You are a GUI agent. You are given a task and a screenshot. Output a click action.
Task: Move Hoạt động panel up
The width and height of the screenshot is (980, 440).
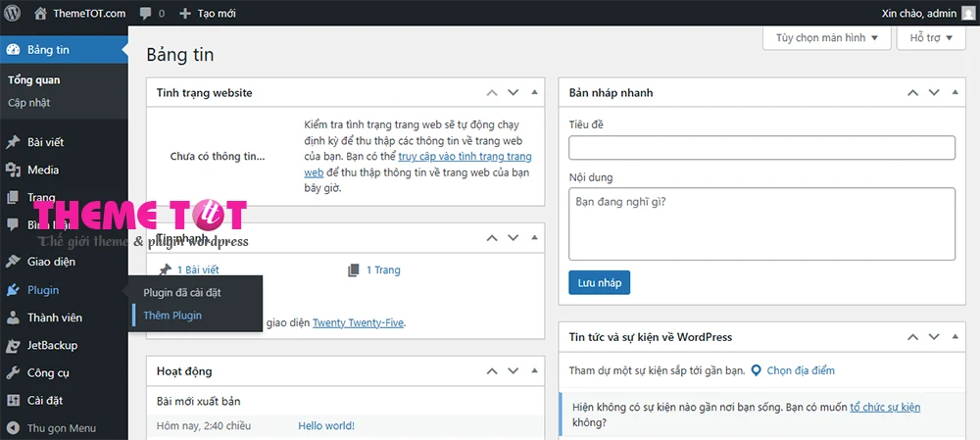point(492,370)
